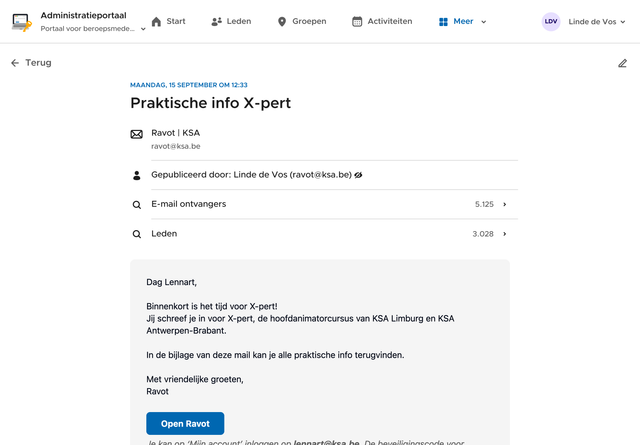640x445 pixels.
Task: Click the Administratieportaal logo icon
Action: [x=22, y=21]
